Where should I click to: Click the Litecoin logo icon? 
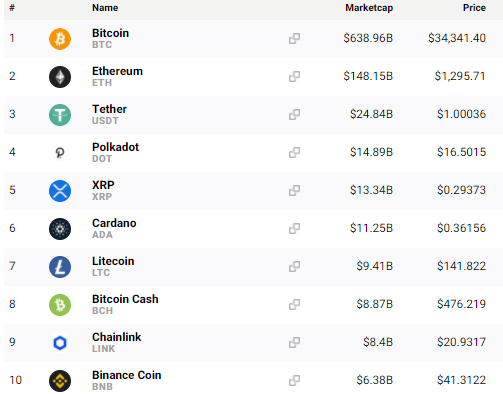60,267
